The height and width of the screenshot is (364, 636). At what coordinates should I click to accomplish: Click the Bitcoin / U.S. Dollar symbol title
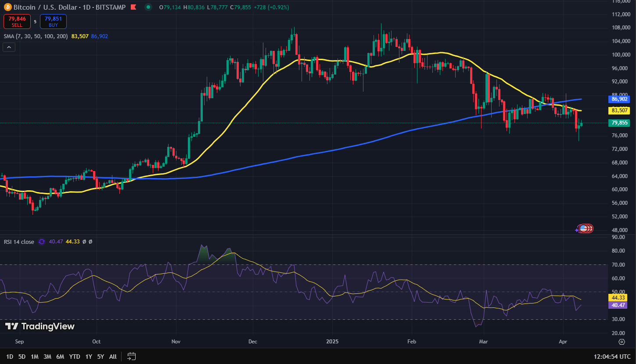[x=45, y=7]
